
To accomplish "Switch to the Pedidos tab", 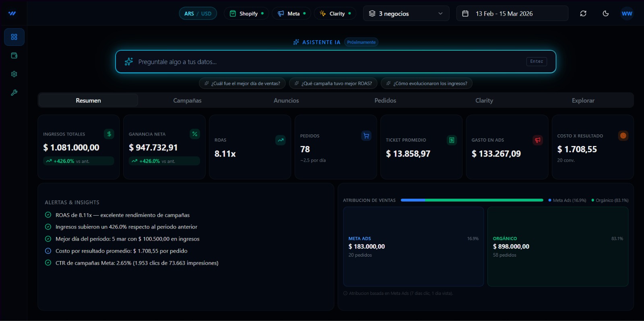I will [x=385, y=100].
